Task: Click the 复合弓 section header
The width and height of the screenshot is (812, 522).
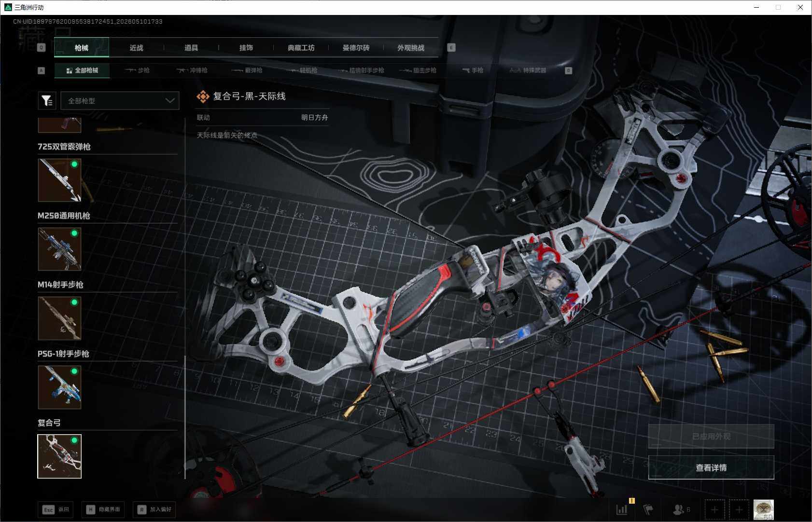Action: point(49,423)
